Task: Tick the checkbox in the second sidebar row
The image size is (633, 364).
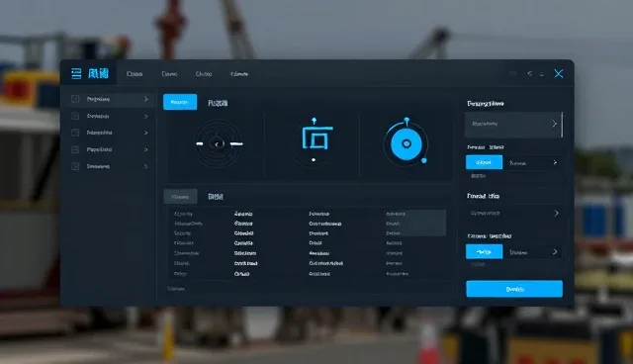Action: coord(75,116)
